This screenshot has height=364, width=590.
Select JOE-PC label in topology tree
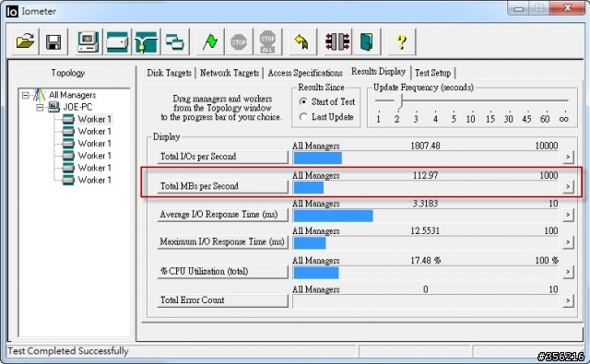(x=77, y=107)
